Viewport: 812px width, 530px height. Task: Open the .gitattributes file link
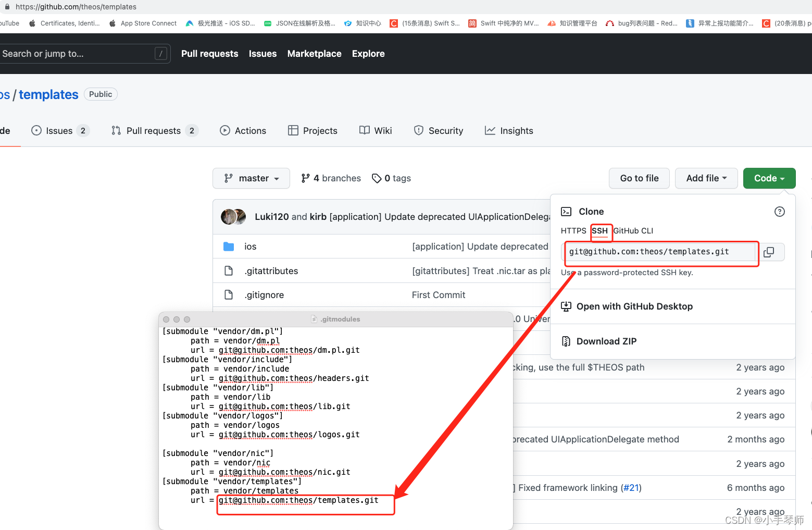(x=271, y=271)
